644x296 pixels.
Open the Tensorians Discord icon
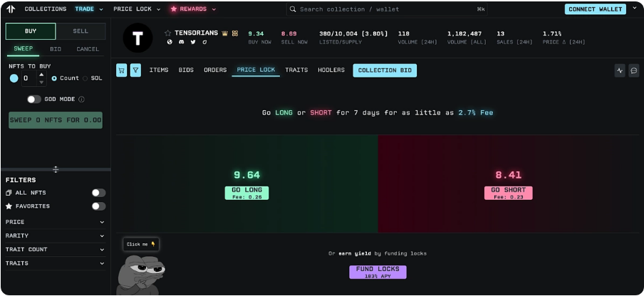[x=181, y=42]
